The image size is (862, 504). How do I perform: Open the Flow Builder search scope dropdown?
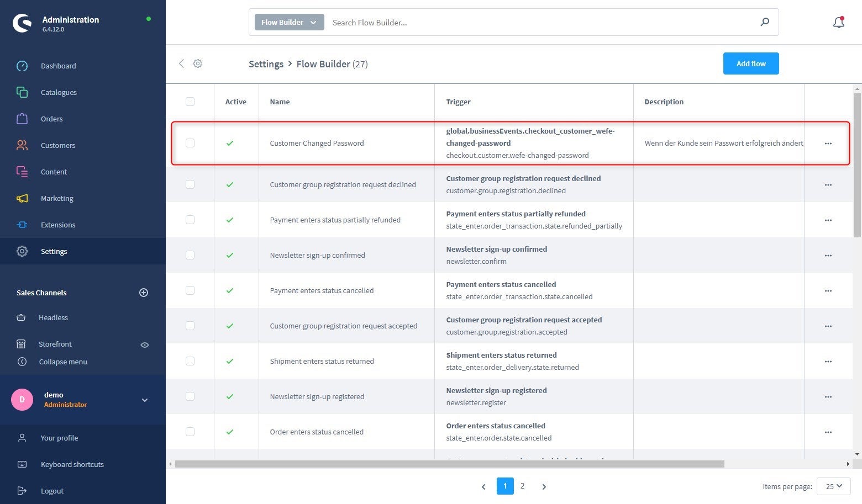coord(289,22)
